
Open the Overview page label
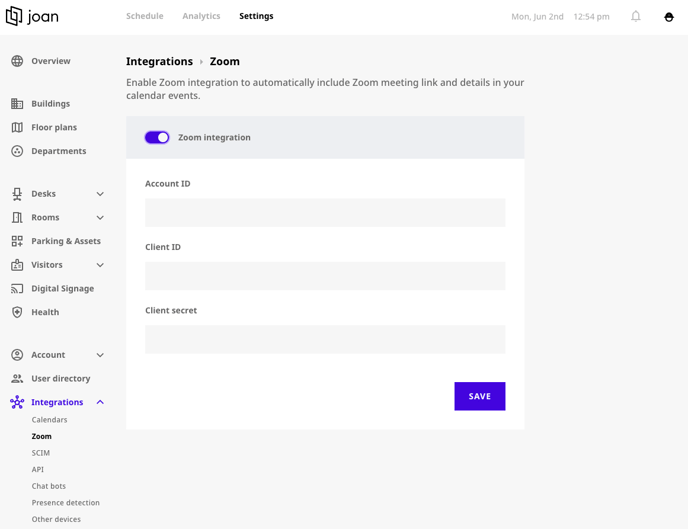[x=51, y=61]
